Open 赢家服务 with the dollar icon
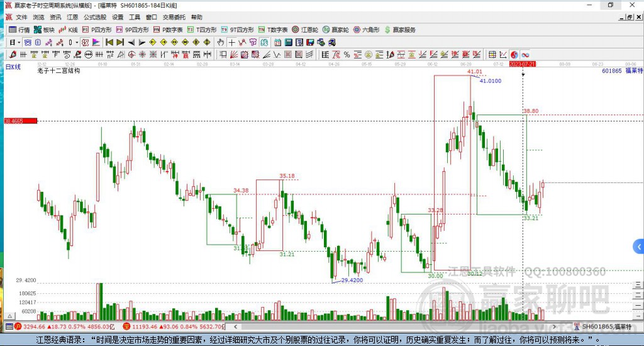This screenshot has height=346, width=644. 400,30
